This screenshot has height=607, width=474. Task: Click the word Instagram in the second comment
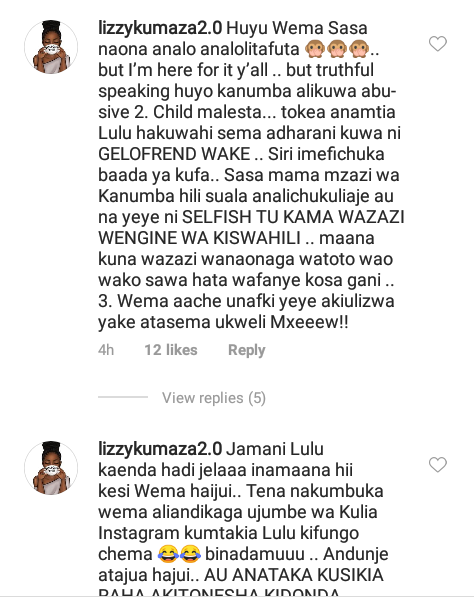pyautogui.click(x=139, y=533)
